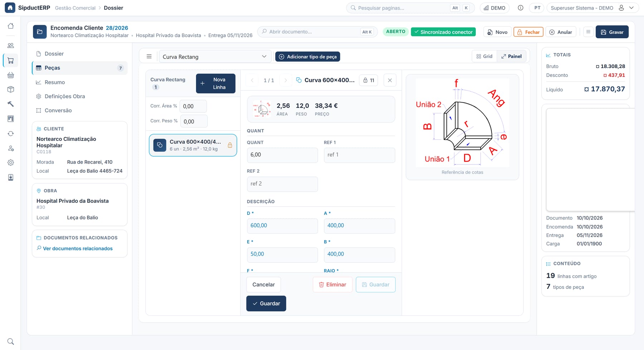Screen dimensions: 644x350
Task: Click the copy icon next to Curva 600×400 title
Action: [x=299, y=80]
